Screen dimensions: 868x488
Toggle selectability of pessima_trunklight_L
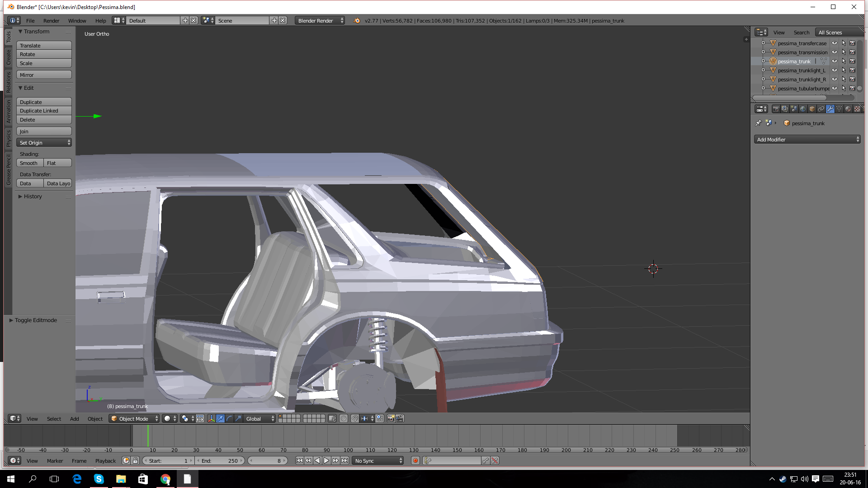(x=844, y=70)
